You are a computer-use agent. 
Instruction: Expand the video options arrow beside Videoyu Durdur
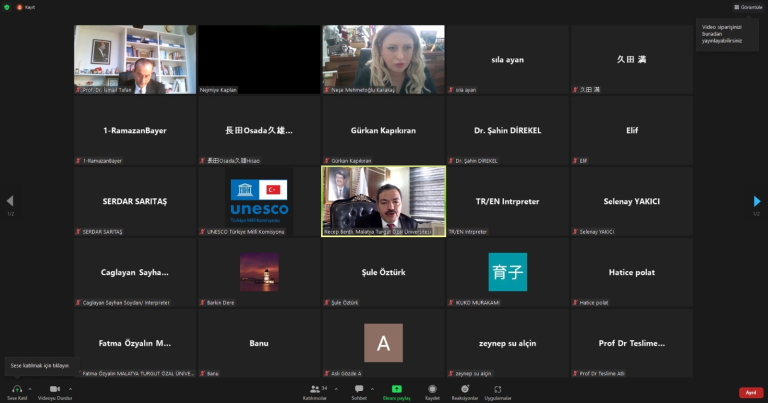[70, 387]
